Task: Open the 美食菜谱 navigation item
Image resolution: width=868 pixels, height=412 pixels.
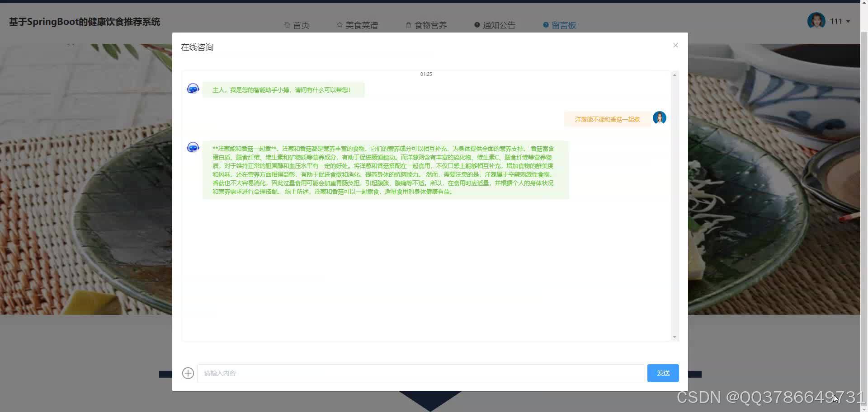Action: [x=357, y=25]
